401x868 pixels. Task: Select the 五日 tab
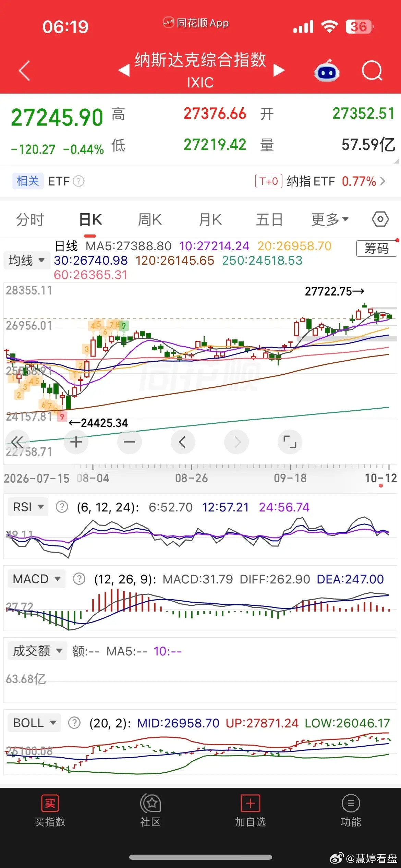pos(269,219)
